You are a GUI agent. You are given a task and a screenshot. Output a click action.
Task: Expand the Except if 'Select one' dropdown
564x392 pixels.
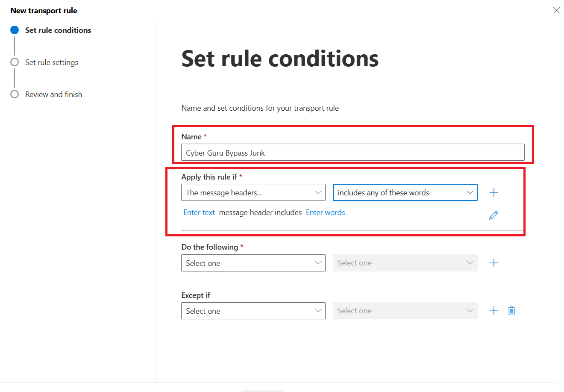[x=253, y=311]
